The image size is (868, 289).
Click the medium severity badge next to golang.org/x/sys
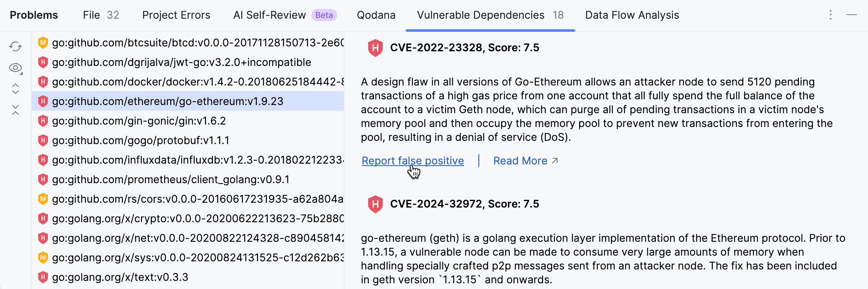tap(43, 257)
